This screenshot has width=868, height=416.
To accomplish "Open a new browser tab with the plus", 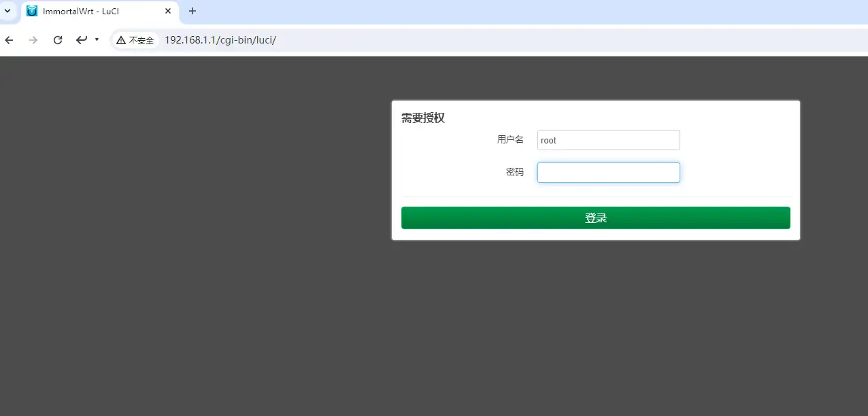I will (x=192, y=11).
